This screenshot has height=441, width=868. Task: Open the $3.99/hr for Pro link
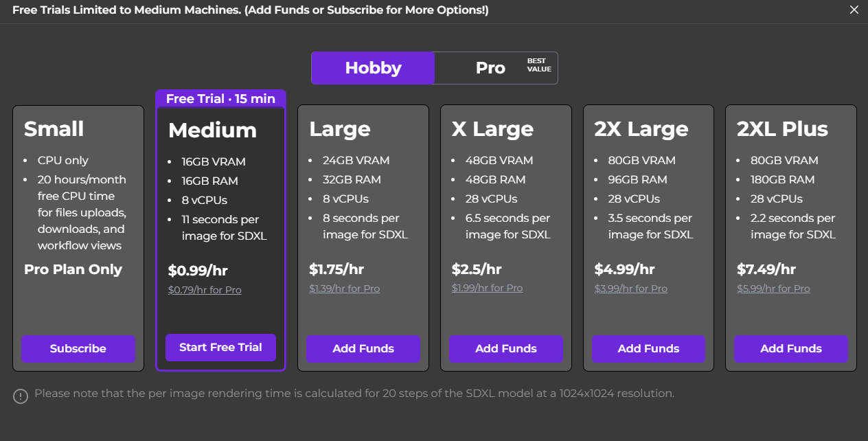(x=630, y=289)
